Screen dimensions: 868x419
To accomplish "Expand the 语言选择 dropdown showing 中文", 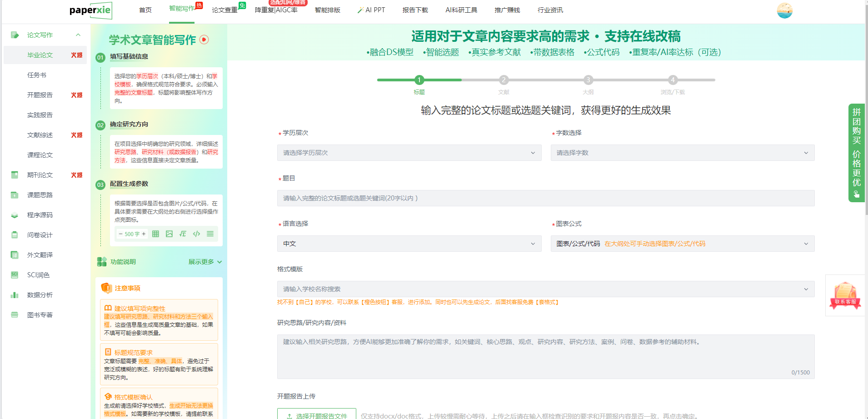I will coord(409,244).
